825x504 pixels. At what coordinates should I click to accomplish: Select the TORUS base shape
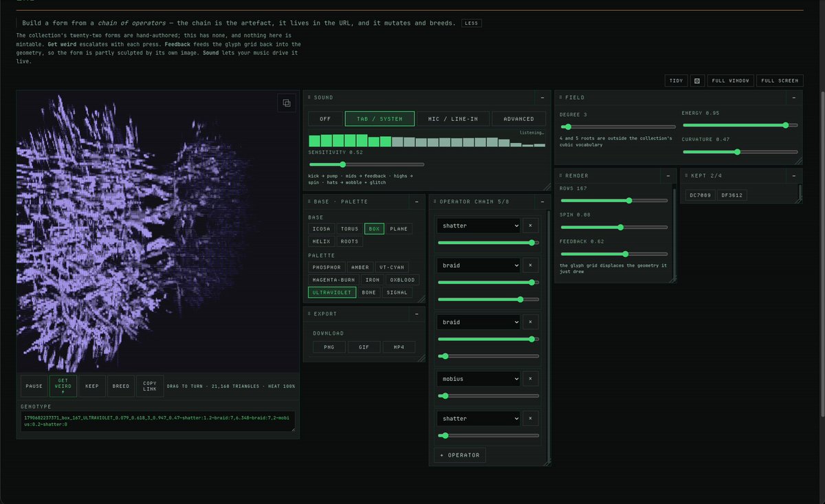(349, 229)
